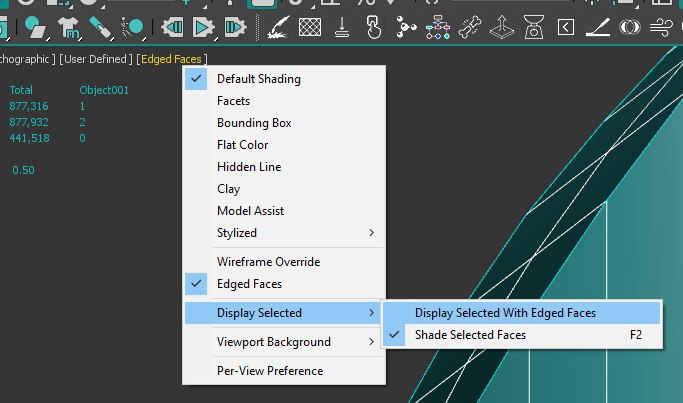Select the pointing hand touch icon
683x403 pixels.
pyautogui.click(x=374, y=27)
